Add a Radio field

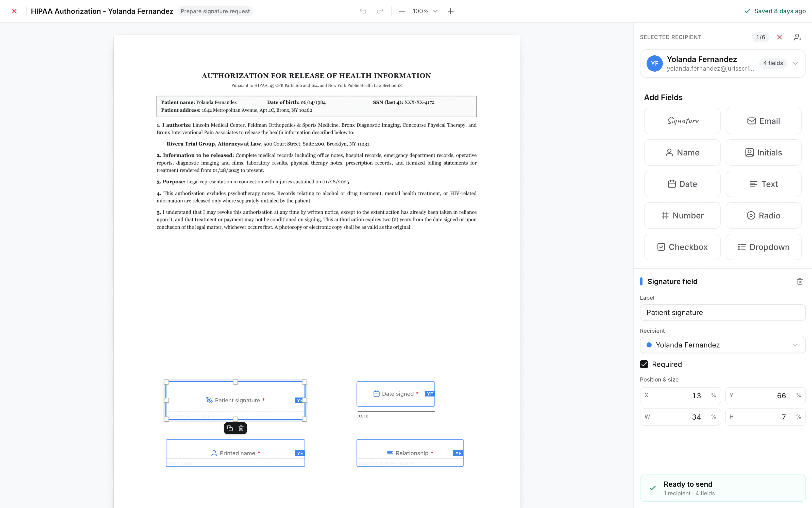pyautogui.click(x=764, y=215)
